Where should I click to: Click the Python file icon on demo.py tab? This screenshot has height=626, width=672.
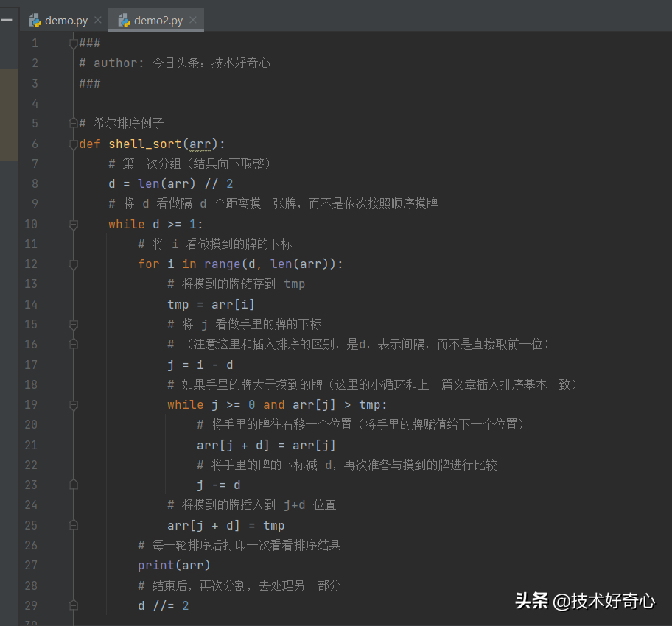tap(35, 20)
